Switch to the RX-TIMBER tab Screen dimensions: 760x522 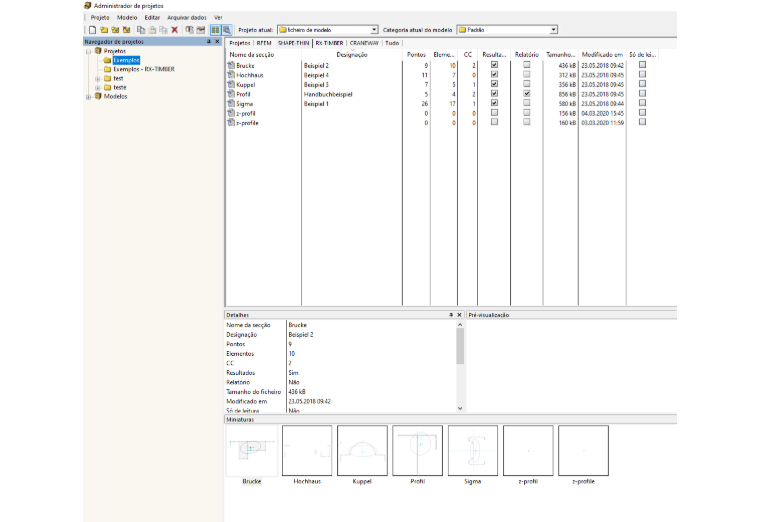pos(330,43)
